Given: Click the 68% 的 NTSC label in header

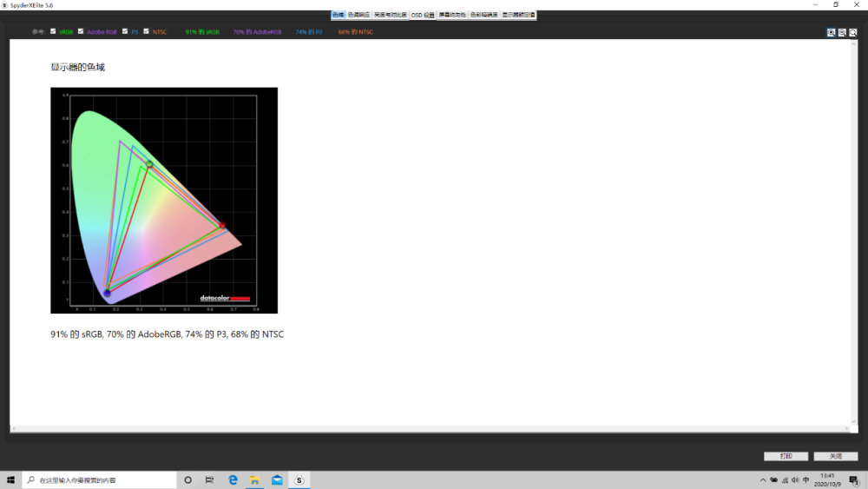Looking at the screenshot, I should (355, 32).
